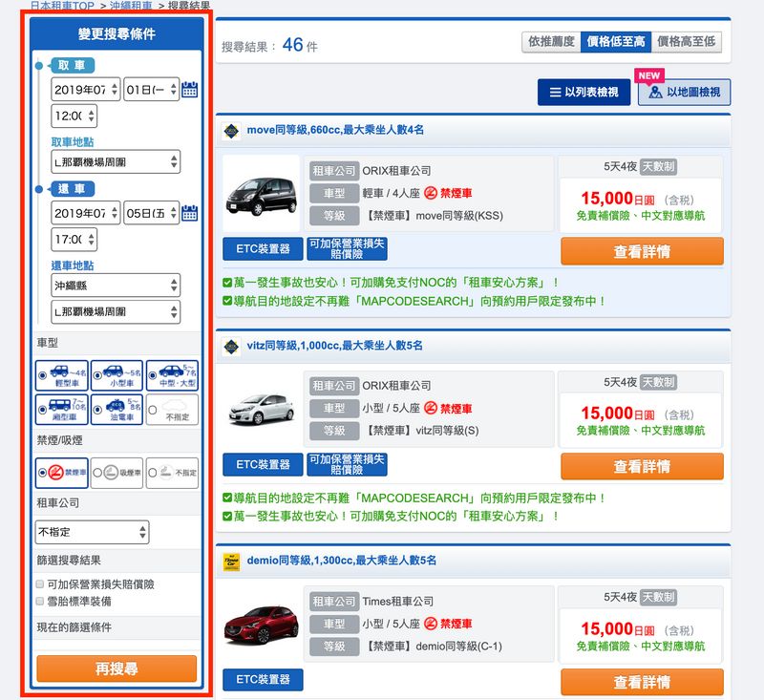Click 可加保營業損失賠償險 tag on vitz listing
The height and width of the screenshot is (700, 764).
347,465
